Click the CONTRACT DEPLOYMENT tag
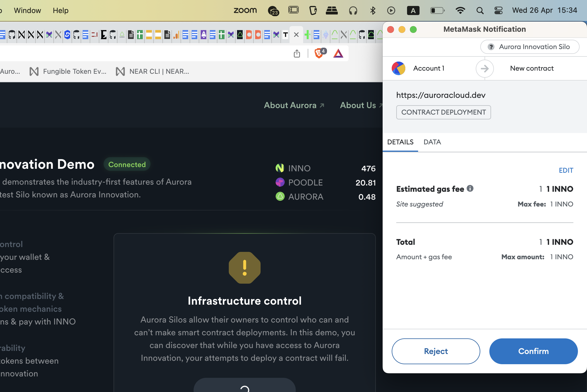The width and height of the screenshot is (587, 392). (x=443, y=112)
